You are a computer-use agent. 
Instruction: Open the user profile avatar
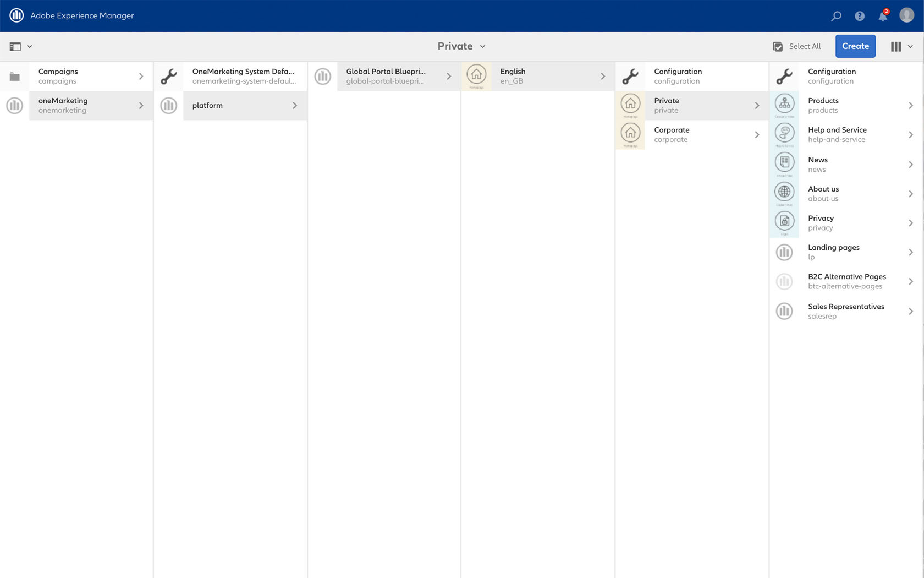tap(906, 15)
